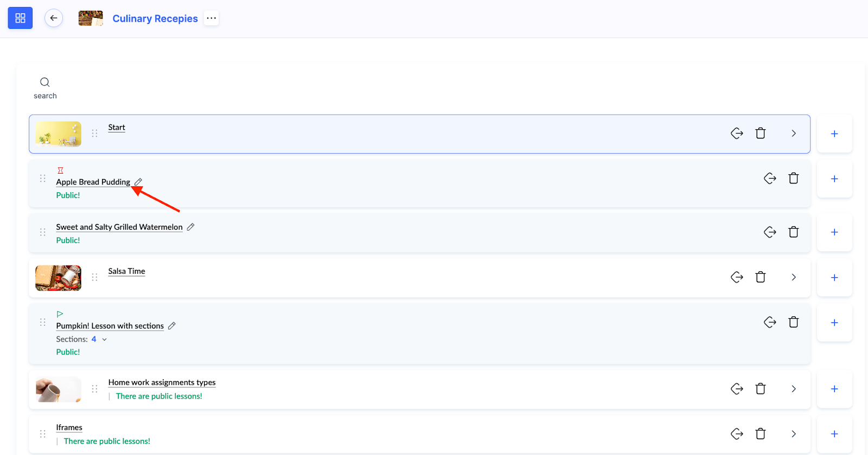Screen dimensions: 868x455
Task: Expand Home work assignments types chevron
Action: click(794, 389)
